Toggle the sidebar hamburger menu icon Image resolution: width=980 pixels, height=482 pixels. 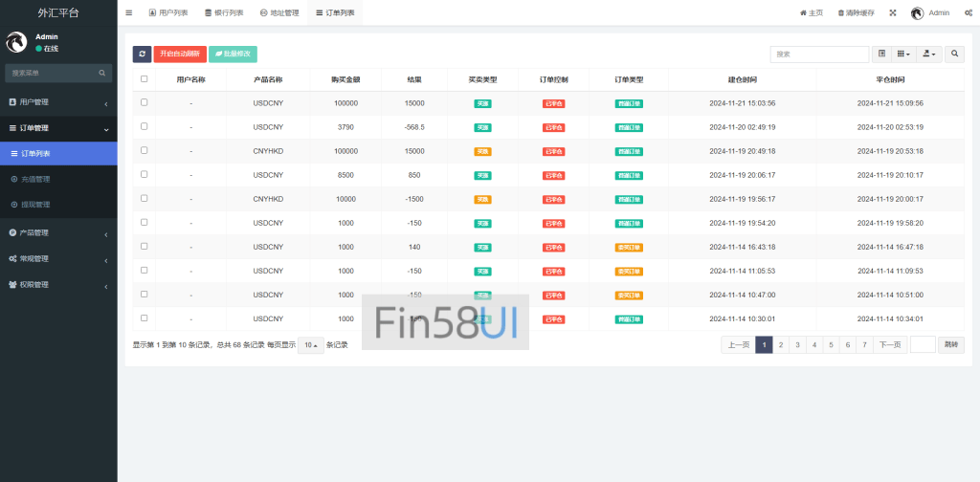tap(129, 12)
